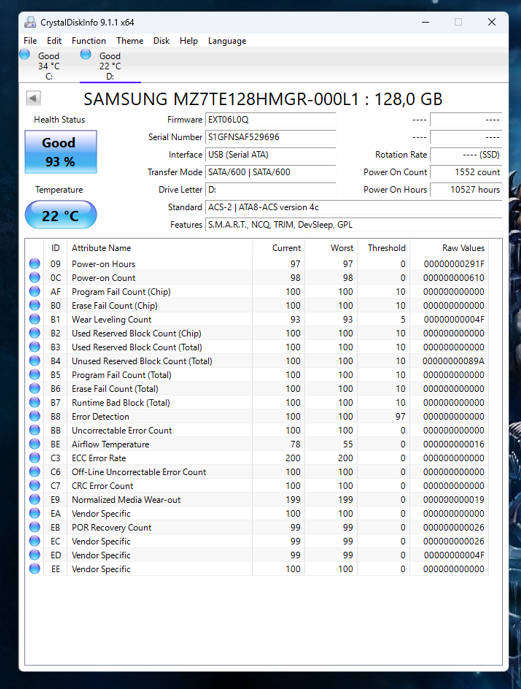Click the Interface field USB (Serial ATA)

pos(271,155)
